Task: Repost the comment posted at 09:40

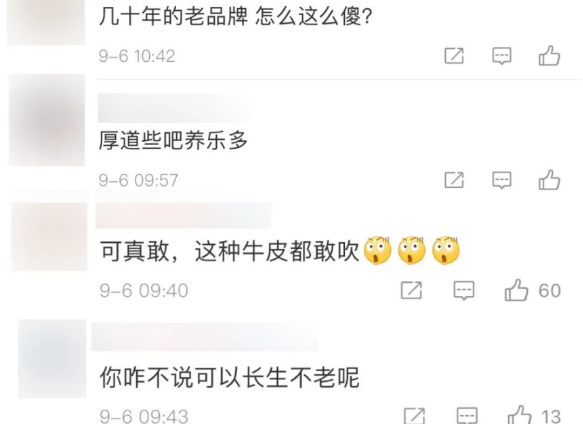Action: [411, 290]
